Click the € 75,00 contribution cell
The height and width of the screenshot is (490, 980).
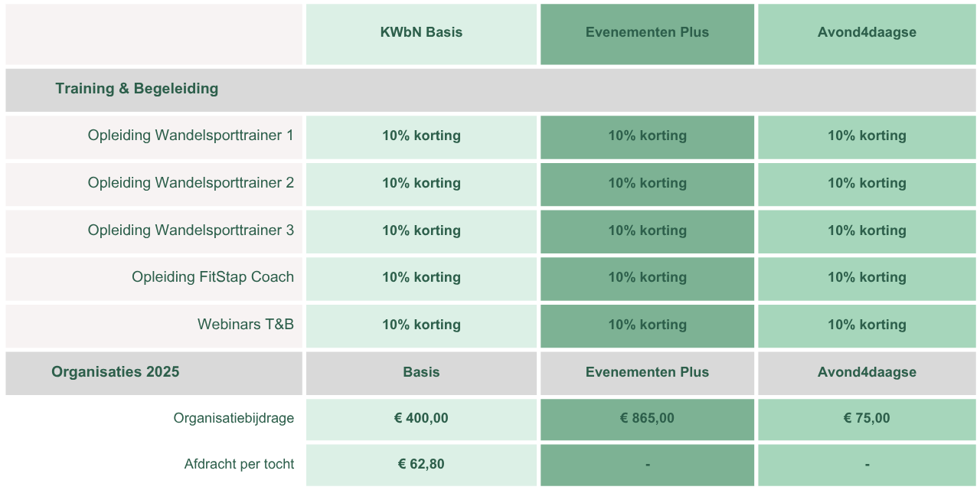coord(867,418)
